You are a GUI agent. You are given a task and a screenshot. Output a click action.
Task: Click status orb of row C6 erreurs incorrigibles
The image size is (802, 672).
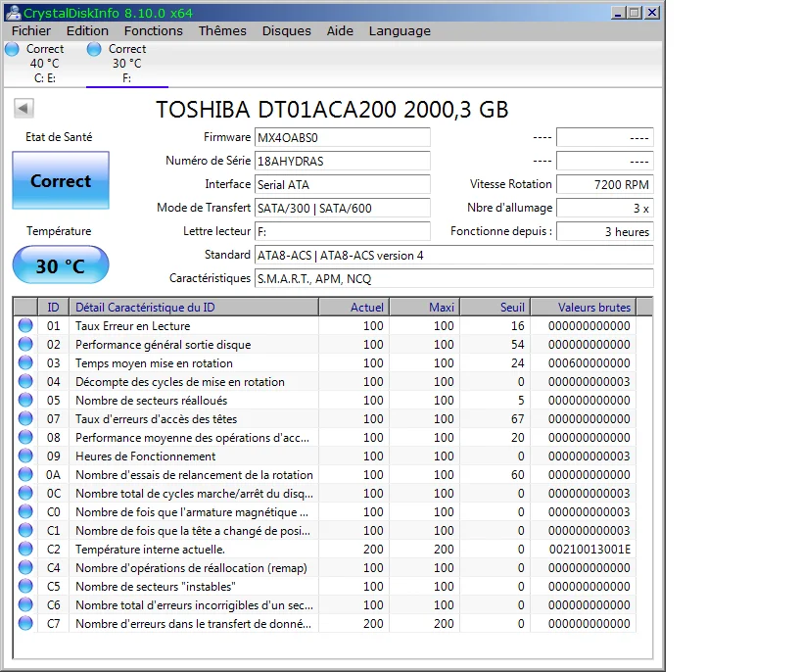25,604
